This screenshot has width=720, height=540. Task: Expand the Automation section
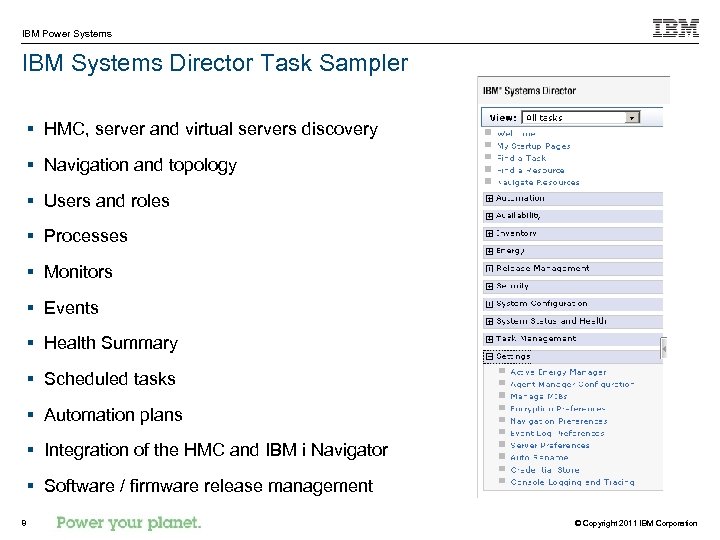click(489, 198)
